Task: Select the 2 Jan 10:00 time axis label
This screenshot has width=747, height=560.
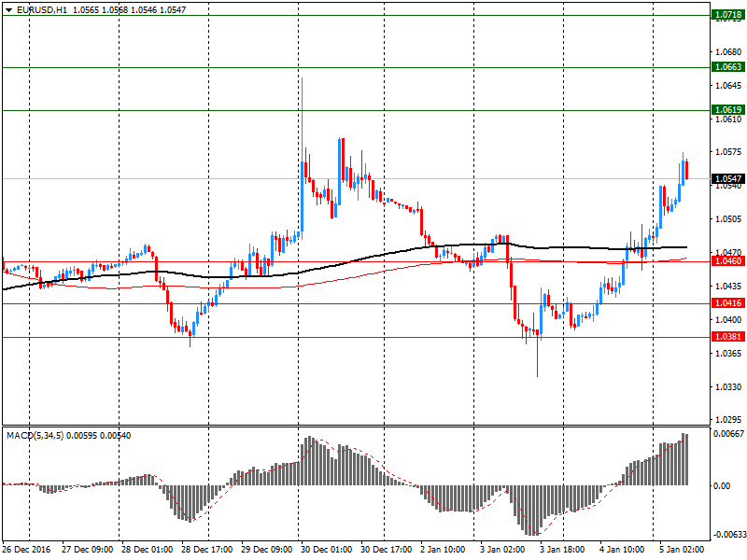Action: pyautogui.click(x=443, y=550)
